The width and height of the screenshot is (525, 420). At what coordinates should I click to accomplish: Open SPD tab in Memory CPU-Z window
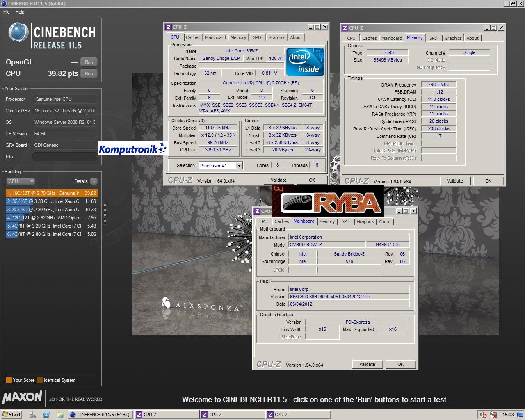pyautogui.click(x=434, y=38)
